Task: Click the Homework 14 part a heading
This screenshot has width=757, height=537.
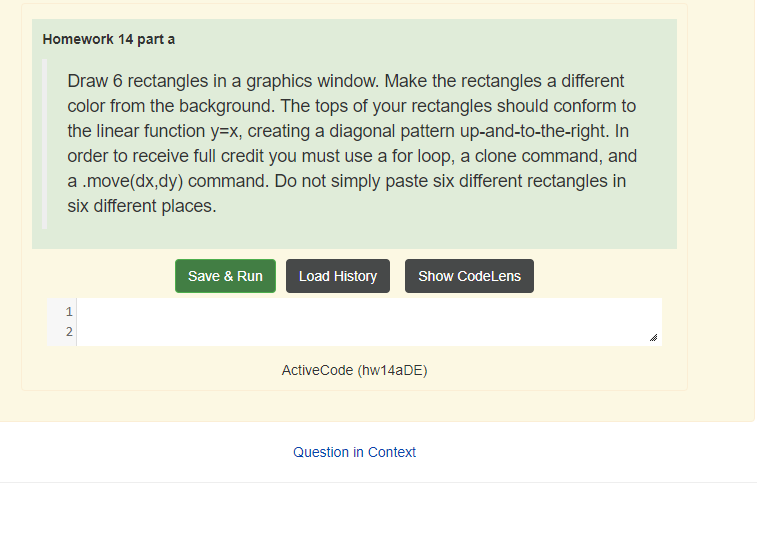Action: coord(109,39)
